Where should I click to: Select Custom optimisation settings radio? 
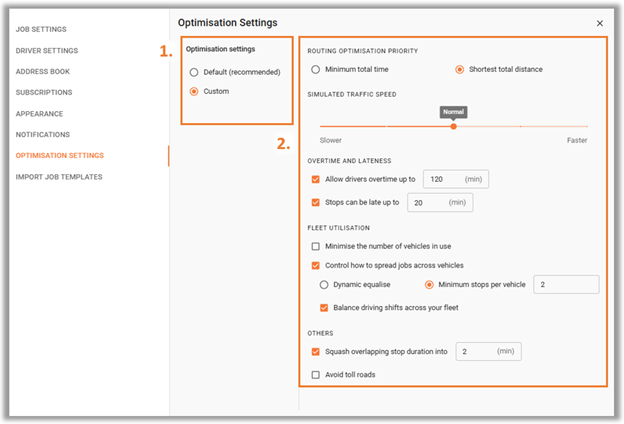194,92
